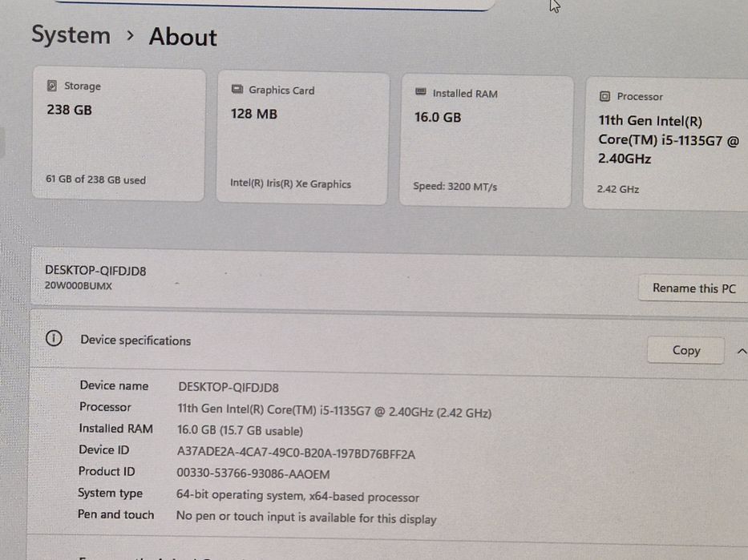Click the '2.42 GHz' text in Processor card
The width and height of the screenshot is (748, 560).
[x=618, y=189]
